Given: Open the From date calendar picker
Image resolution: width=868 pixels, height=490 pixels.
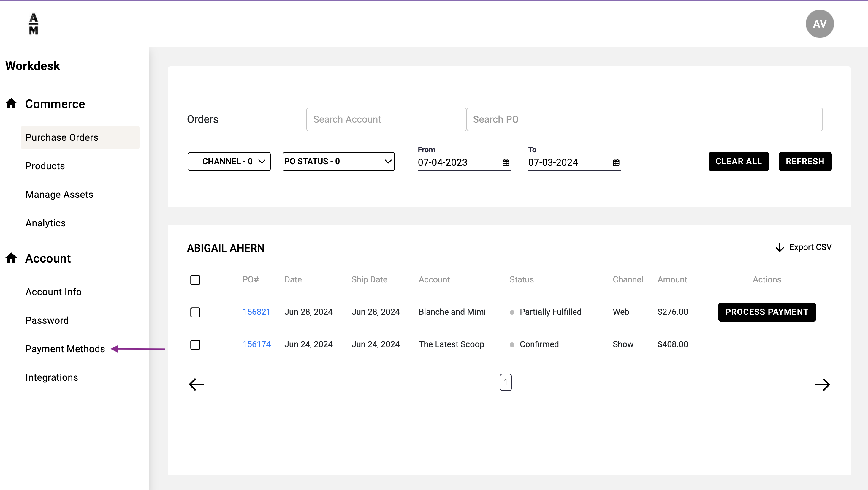Looking at the screenshot, I should [x=506, y=162].
